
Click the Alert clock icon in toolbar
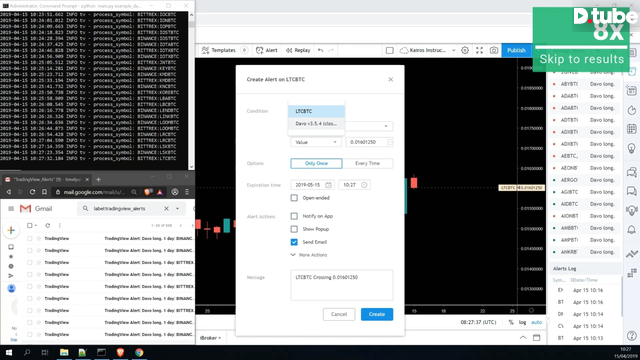point(260,50)
